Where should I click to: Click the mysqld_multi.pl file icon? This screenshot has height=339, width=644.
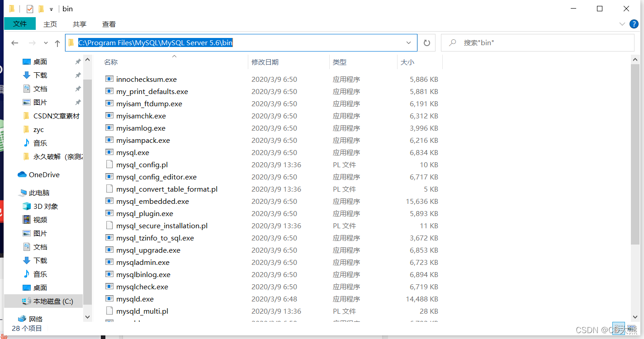click(109, 311)
